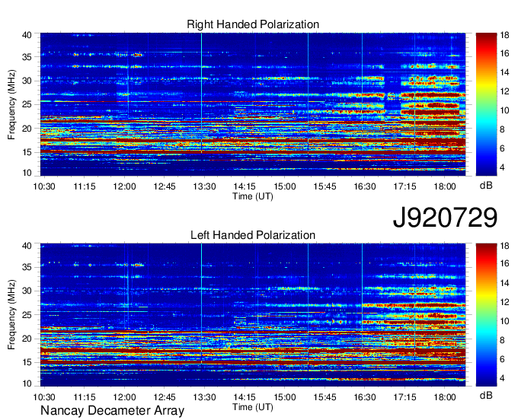Click the 20 MHz tick of Right Handed plot
The image size is (518, 420).
27,129
